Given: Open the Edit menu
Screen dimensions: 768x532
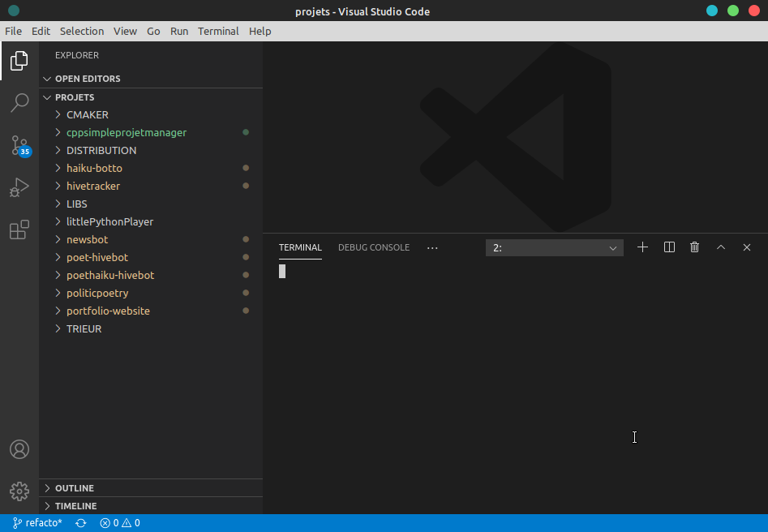Looking at the screenshot, I should [x=41, y=32].
